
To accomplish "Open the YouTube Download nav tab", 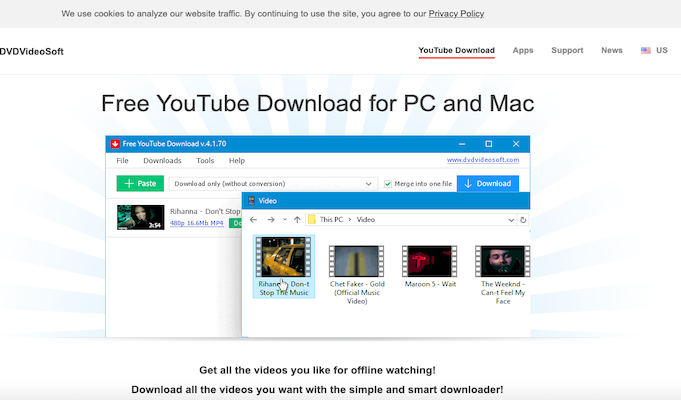I will point(456,50).
